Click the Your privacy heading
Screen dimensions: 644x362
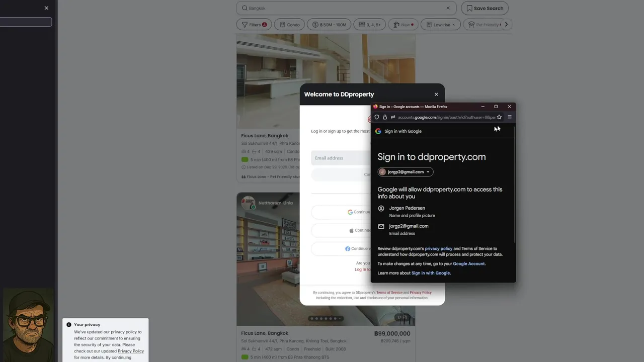click(x=87, y=325)
